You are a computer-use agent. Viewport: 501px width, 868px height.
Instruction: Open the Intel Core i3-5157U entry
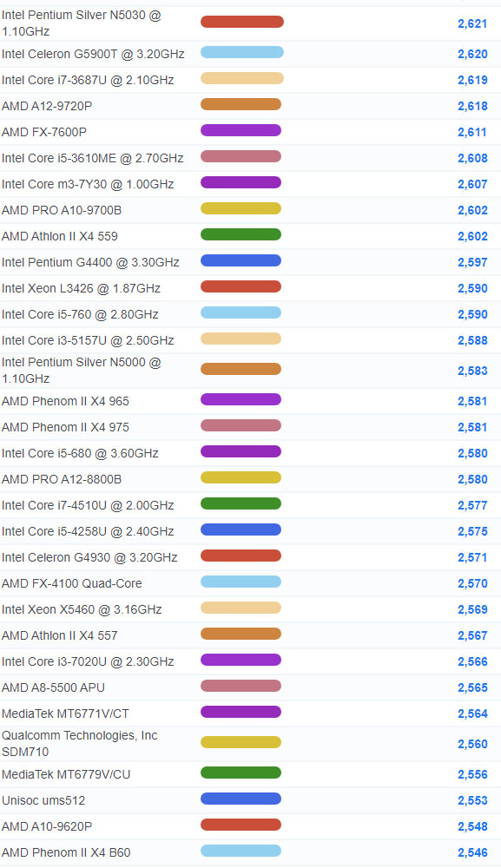(88, 340)
